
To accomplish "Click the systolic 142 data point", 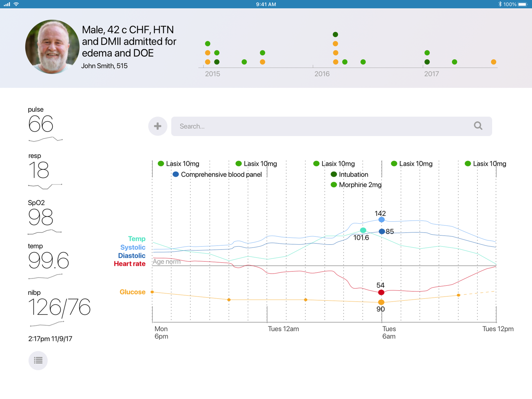I will coord(381,220).
